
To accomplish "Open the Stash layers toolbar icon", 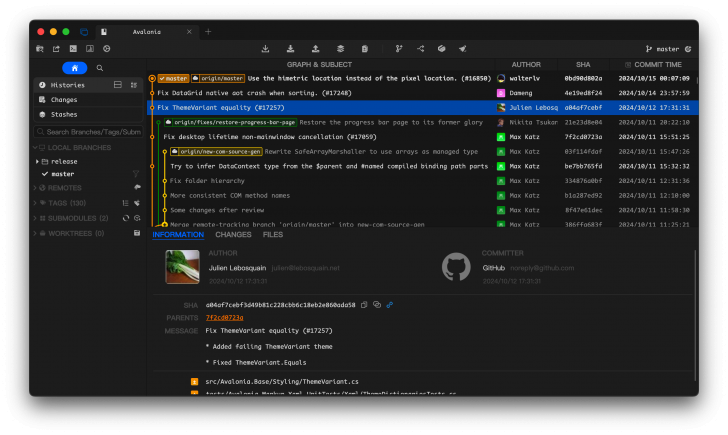I will [340, 49].
